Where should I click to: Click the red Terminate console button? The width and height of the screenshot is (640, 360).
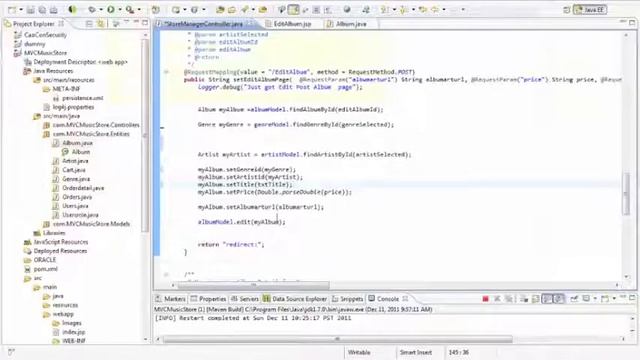[485, 299]
